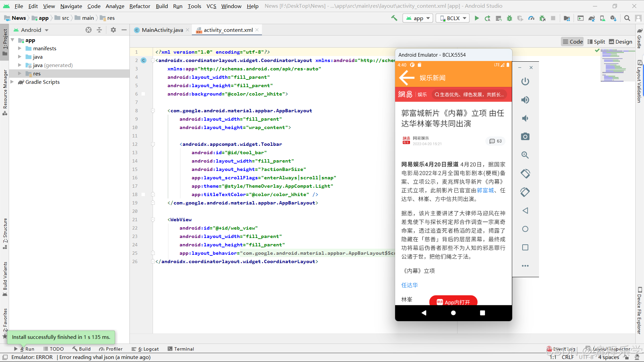Tap the 63 comments badge
Screen dimensions: 644x362
495,141
